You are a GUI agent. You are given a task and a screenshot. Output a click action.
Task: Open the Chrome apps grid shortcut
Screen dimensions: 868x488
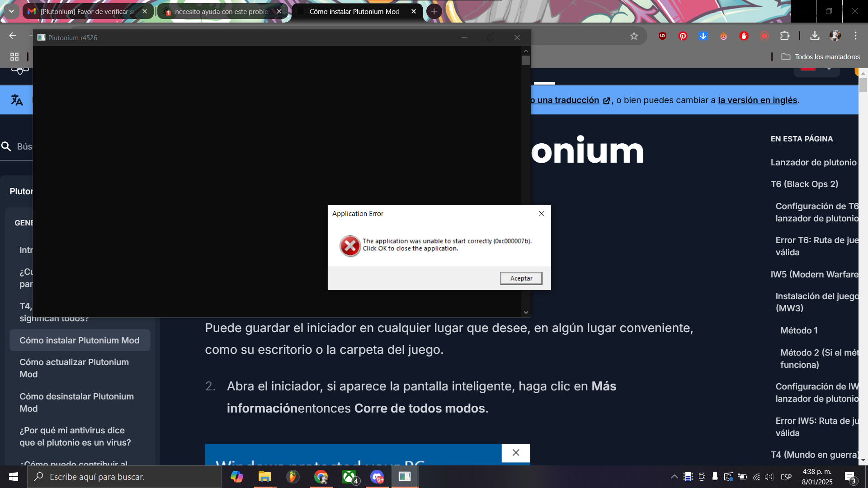point(14,57)
